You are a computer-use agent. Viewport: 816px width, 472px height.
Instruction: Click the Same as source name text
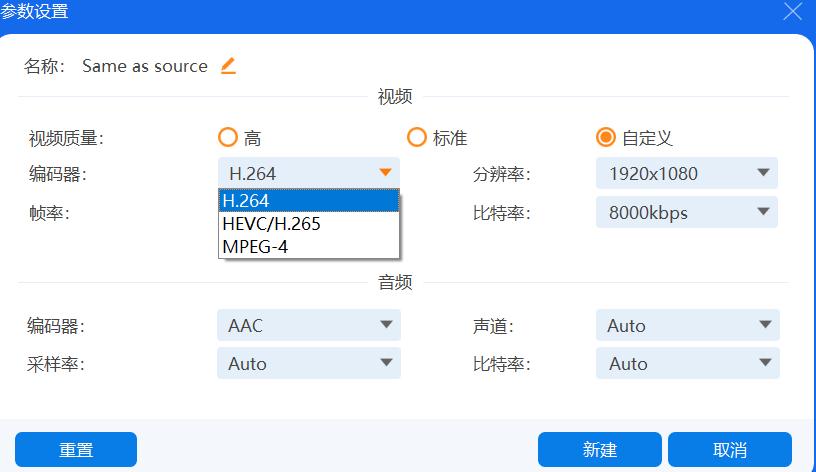[x=145, y=66]
